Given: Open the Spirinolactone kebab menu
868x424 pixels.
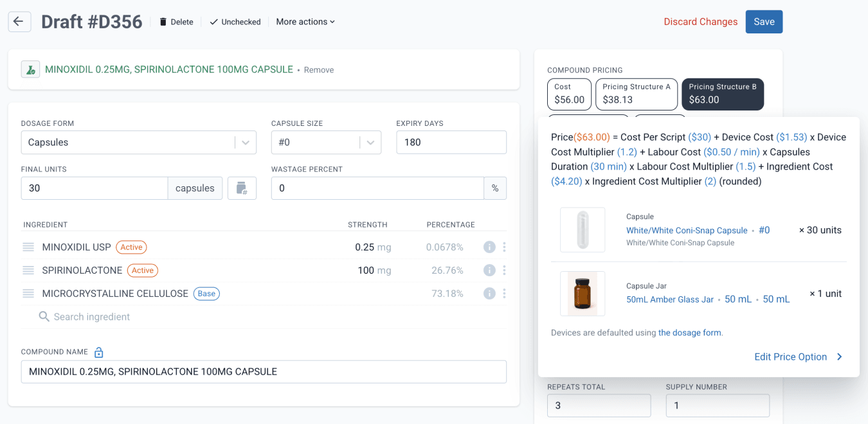Looking at the screenshot, I should (x=504, y=270).
